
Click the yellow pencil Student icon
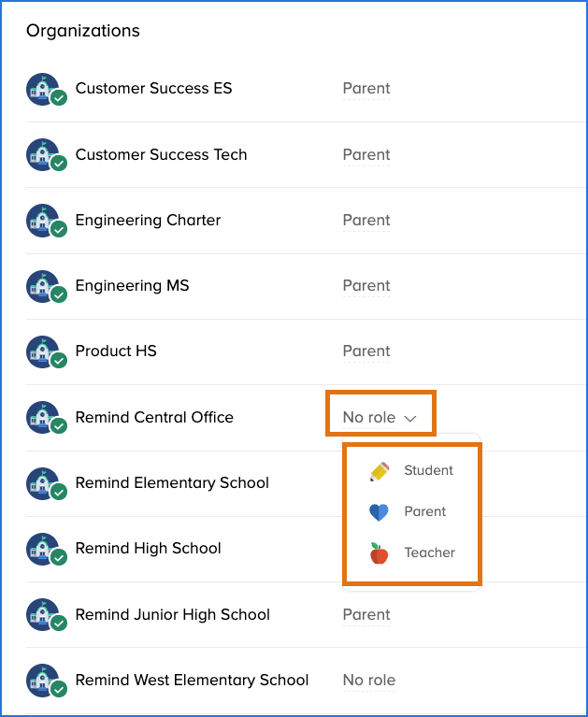[380, 471]
